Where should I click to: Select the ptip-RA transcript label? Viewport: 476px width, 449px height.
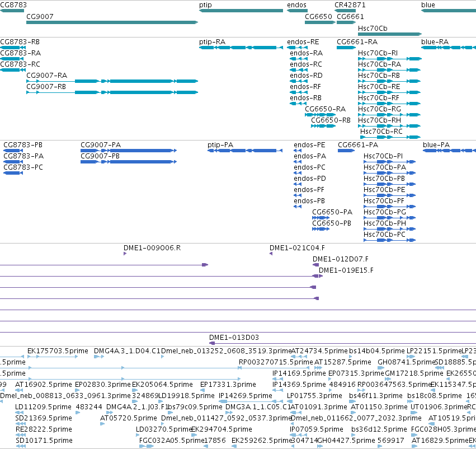pos(212,41)
